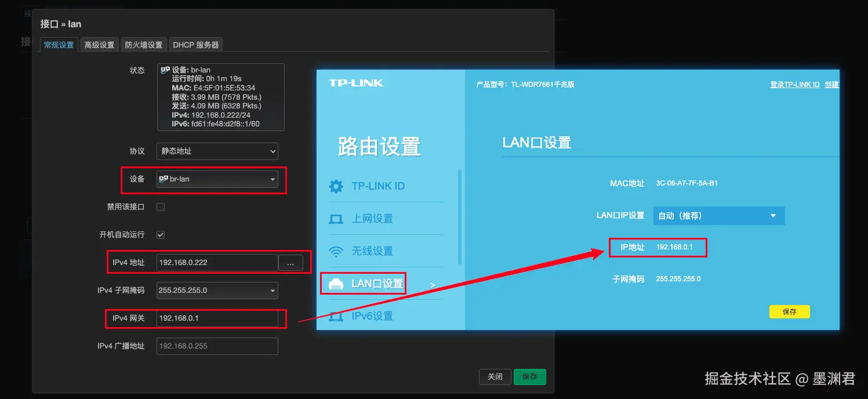Viewport: 868px width, 399px height.
Task: Switch to the 常规设置 tab
Action: pos(59,45)
